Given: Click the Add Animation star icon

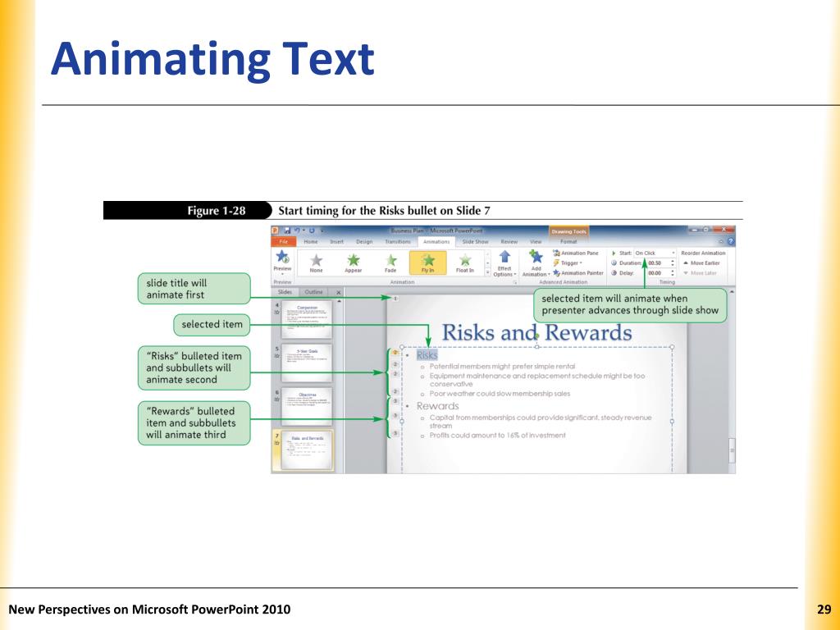Looking at the screenshot, I should [x=536, y=257].
